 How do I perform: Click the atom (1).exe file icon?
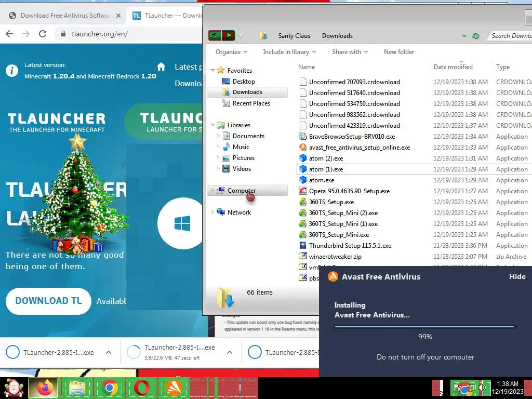point(303,169)
